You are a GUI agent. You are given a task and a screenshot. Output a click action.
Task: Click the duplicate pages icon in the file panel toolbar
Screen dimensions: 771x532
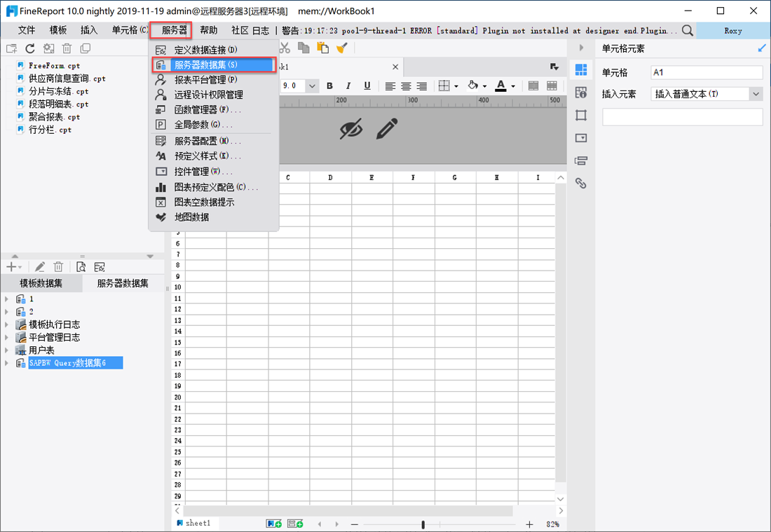coord(86,48)
